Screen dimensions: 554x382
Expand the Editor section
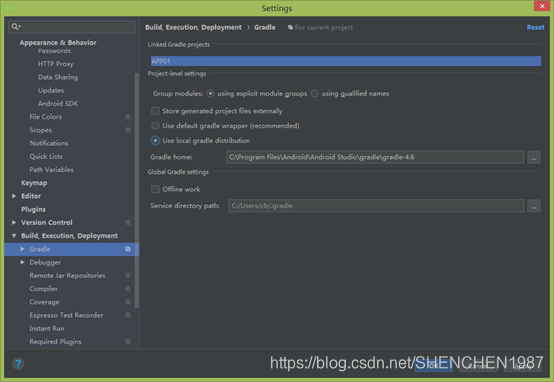(x=14, y=196)
